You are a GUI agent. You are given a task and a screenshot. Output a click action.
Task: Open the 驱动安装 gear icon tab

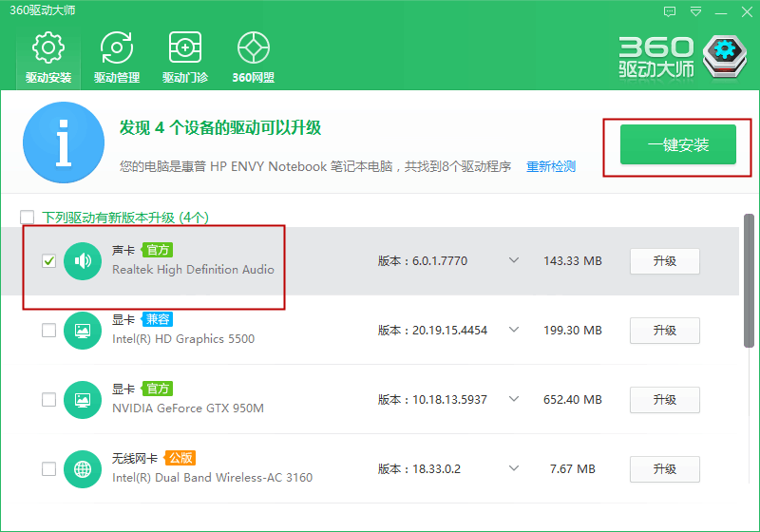click(48, 57)
